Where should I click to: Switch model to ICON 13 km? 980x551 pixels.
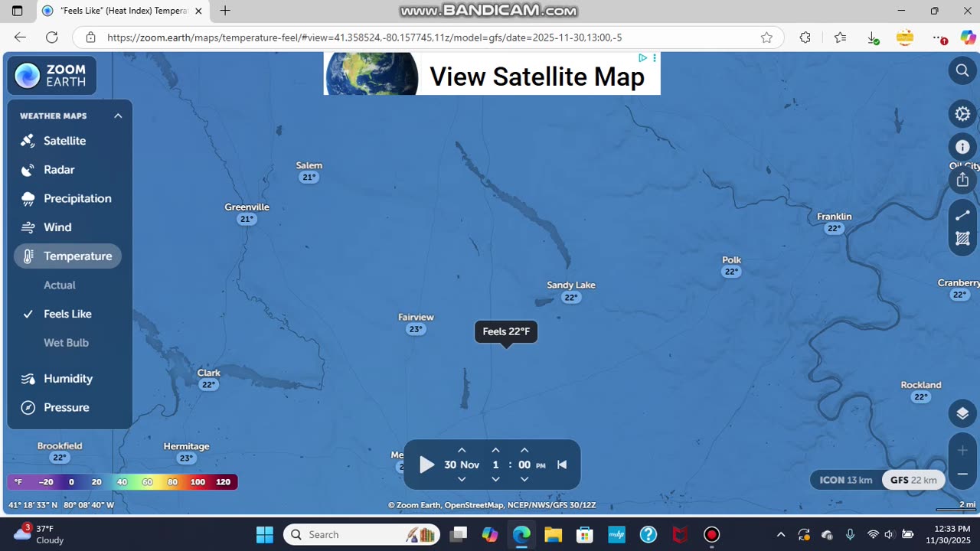click(846, 480)
